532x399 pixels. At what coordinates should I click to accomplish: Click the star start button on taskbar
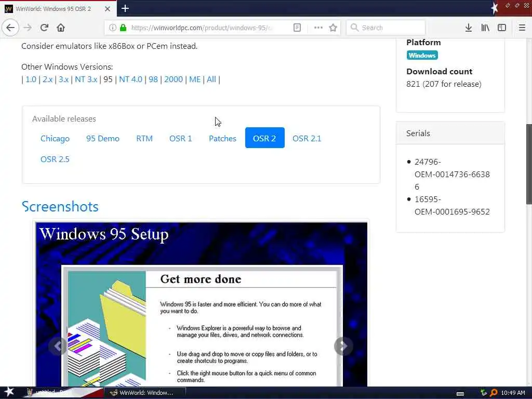click(x=8, y=392)
